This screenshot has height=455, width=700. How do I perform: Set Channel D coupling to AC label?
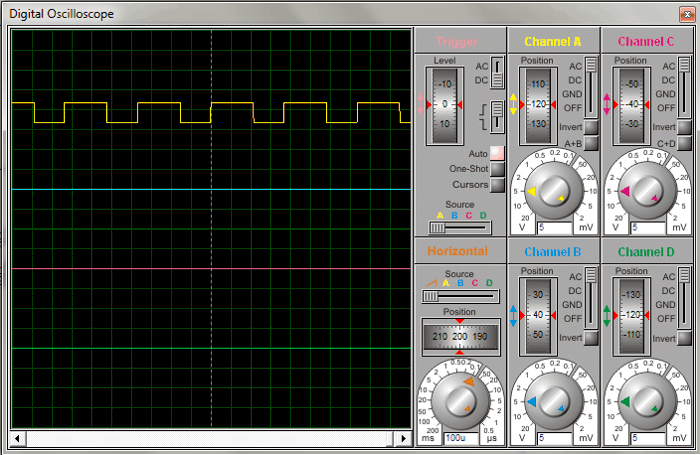point(669,277)
